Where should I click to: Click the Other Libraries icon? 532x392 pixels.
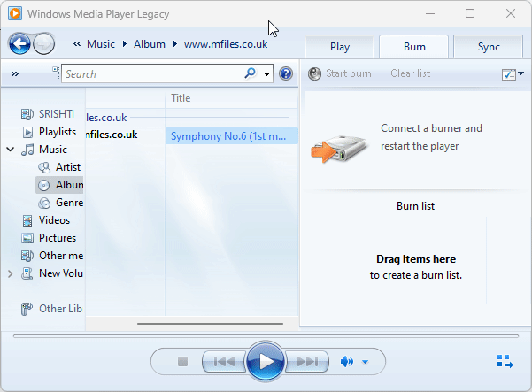coord(27,309)
